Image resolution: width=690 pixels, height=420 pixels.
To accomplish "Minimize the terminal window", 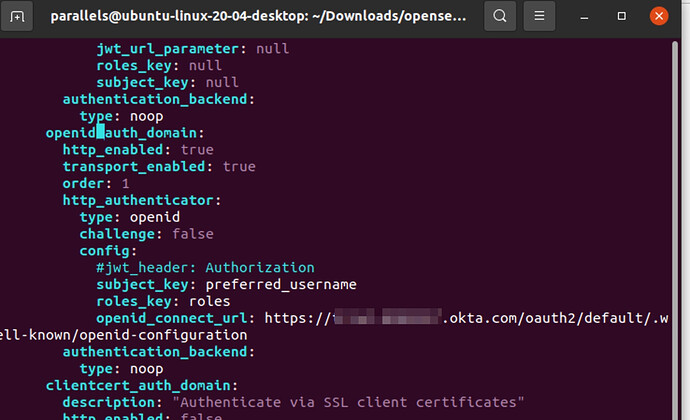I will click(584, 16).
